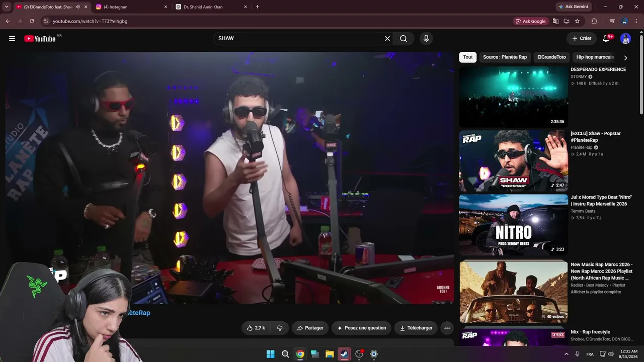Reload the YouTube page

click(32, 21)
